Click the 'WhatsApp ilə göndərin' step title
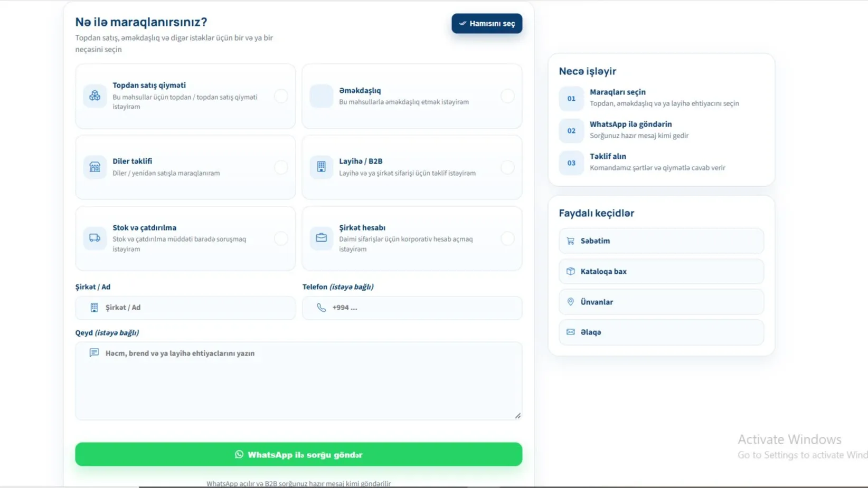This screenshot has width=868, height=488. (x=631, y=124)
